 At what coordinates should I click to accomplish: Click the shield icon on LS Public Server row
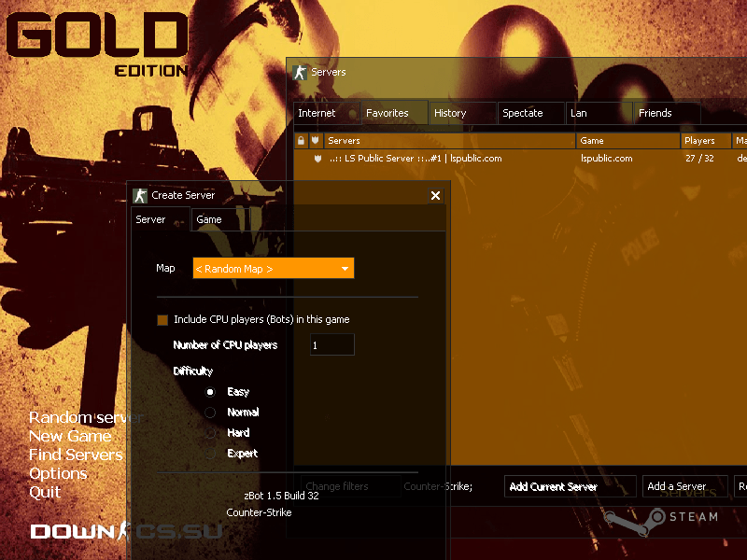tap(317, 159)
